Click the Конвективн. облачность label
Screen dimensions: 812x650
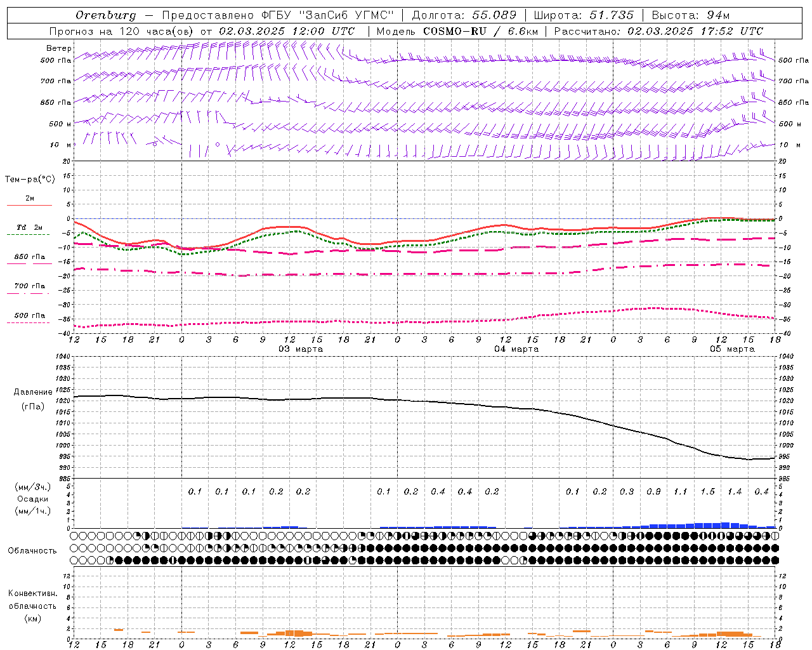pyautogui.click(x=32, y=600)
